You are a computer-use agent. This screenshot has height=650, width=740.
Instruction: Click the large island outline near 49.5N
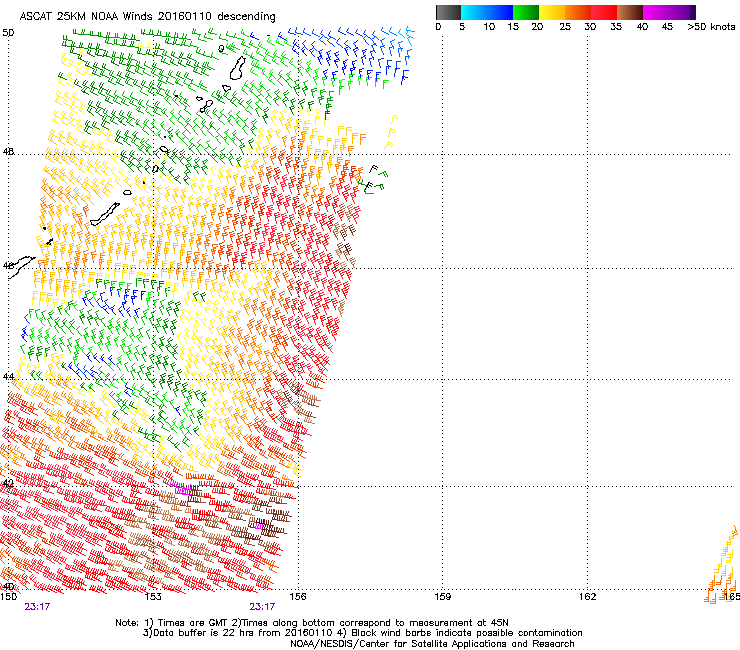[x=238, y=68]
